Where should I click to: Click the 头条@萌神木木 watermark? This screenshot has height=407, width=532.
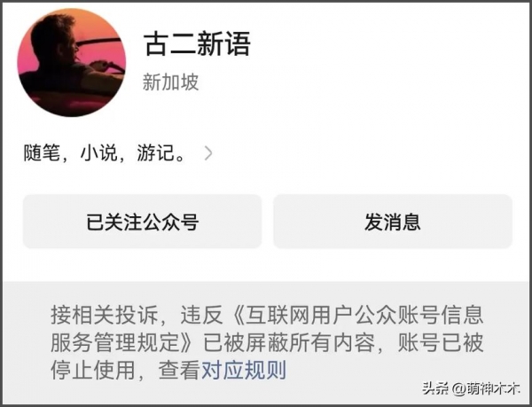click(472, 388)
